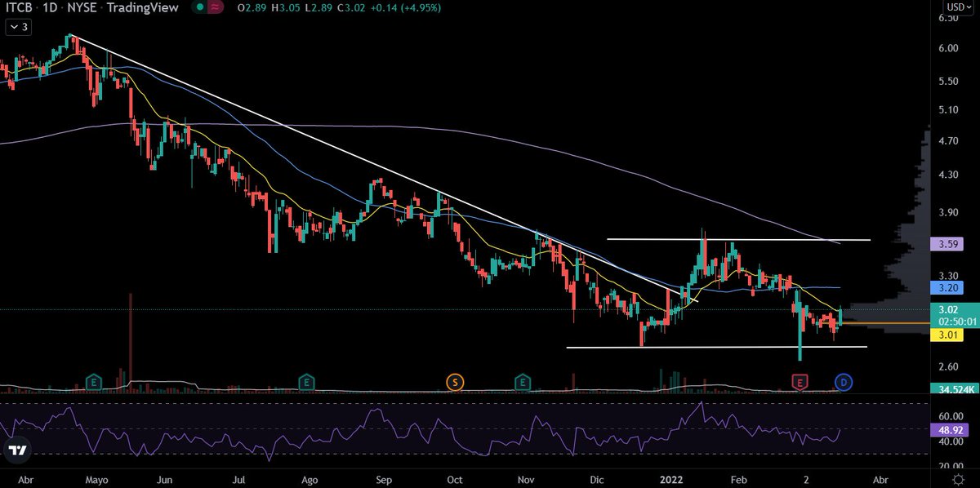Open the red earnings E marker
Viewport: 980px width, 488px height.
click(800, 381)
